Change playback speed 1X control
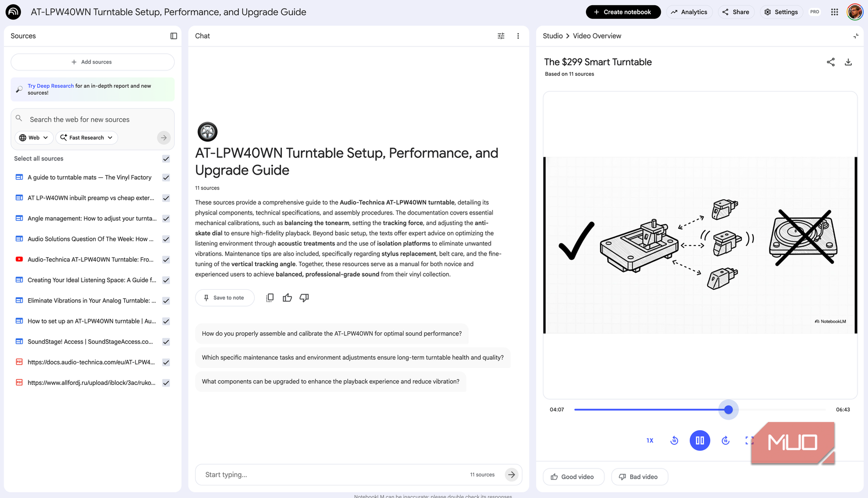 pos(650,441)
